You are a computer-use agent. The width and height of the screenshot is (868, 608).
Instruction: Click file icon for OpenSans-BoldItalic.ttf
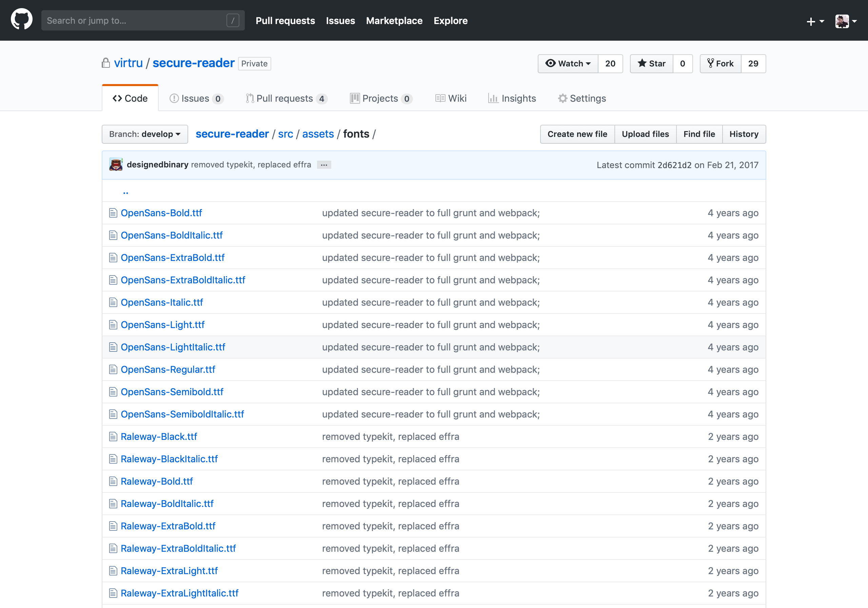113,236
